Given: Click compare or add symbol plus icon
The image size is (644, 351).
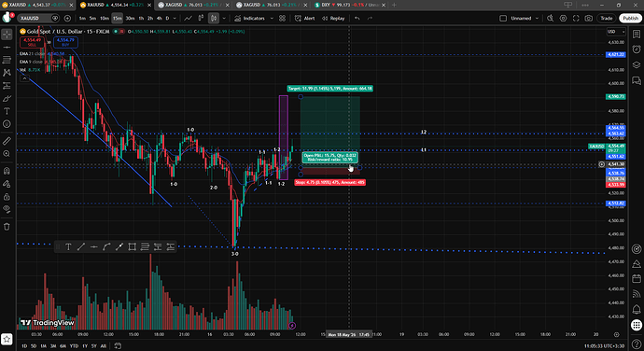Looking at the screenshot, I should (x=67, y=18).
